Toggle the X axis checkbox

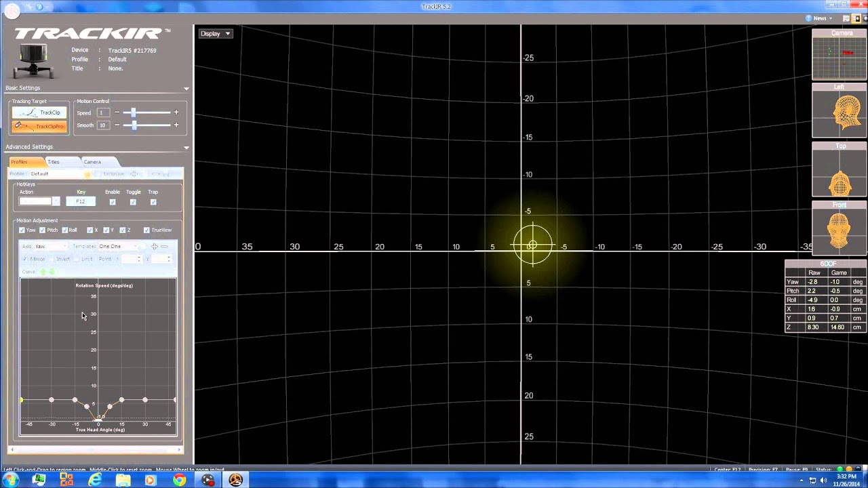pos(90,230)
